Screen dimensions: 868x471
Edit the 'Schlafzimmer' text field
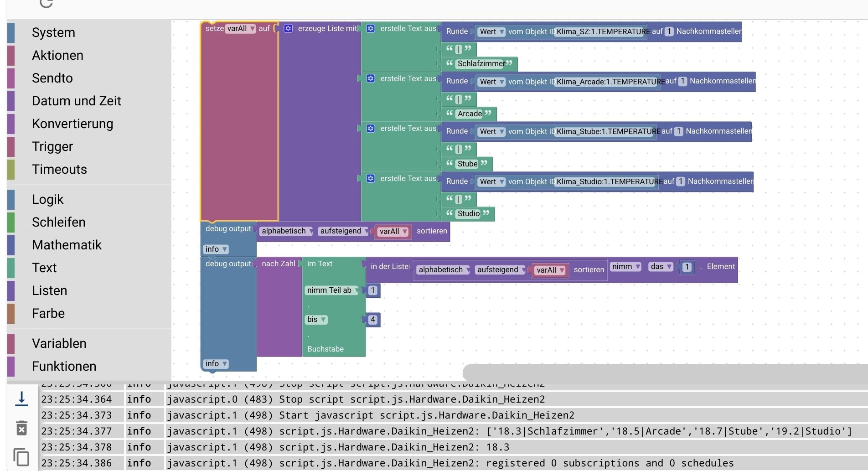click(481, 63)
